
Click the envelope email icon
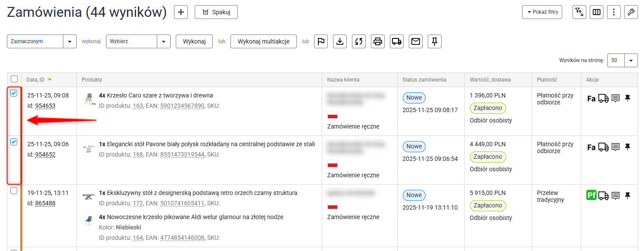pos(415,41)
